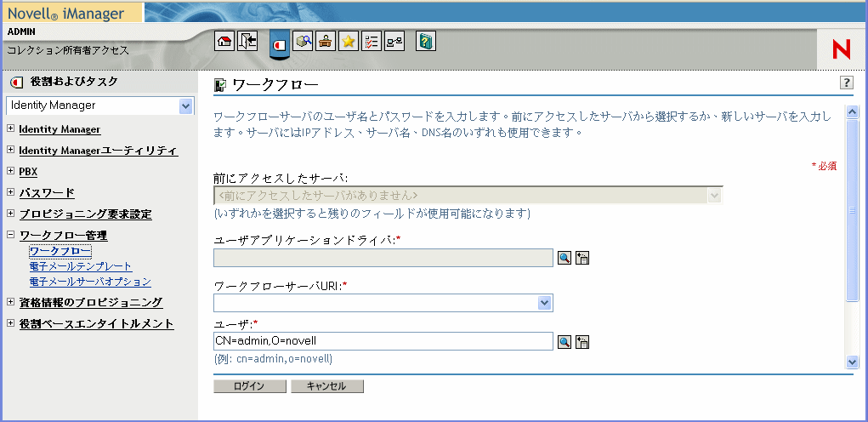Expand the パスワード tree node
Screen dimensions: 868x422
click(10, 193)
